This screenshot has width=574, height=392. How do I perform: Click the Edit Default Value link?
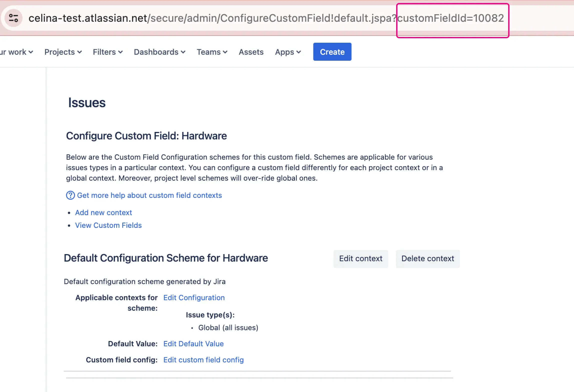click(193, 344)
